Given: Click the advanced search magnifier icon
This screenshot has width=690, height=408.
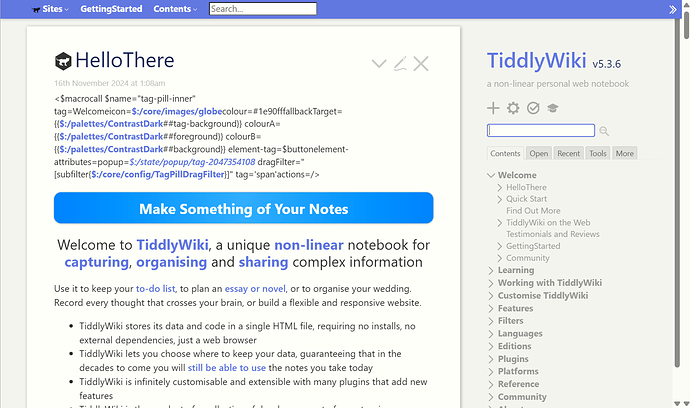Looking at the screenshot, I should pyautogui.click(x=604, y=131).
